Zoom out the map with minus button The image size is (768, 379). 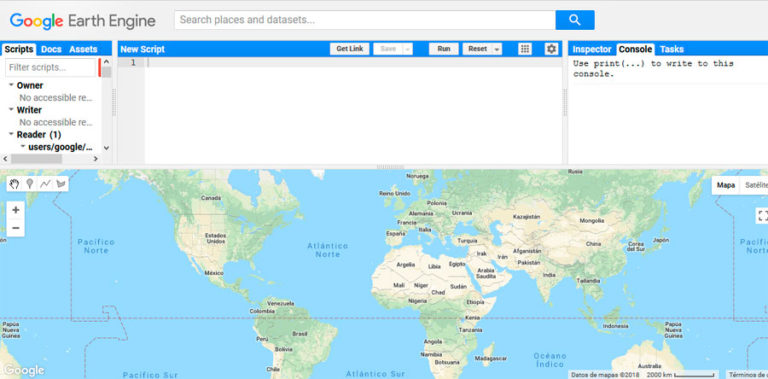pos(16,228)
